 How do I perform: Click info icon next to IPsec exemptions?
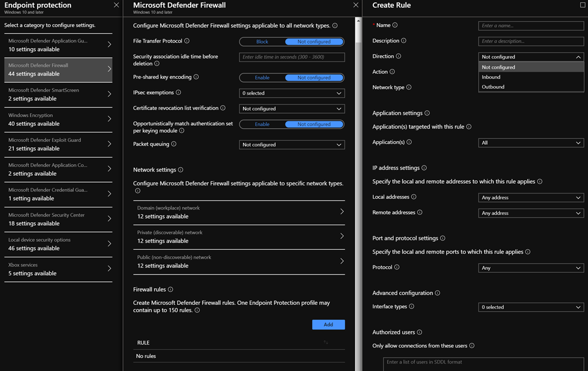point(179,92)
